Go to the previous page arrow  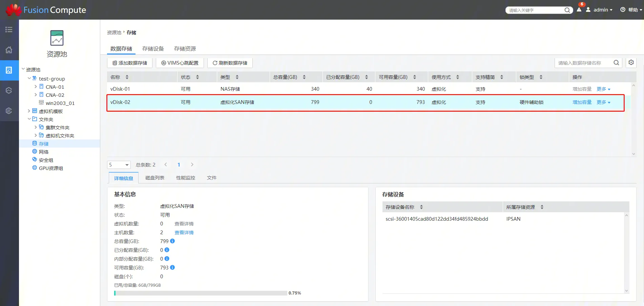166,165
